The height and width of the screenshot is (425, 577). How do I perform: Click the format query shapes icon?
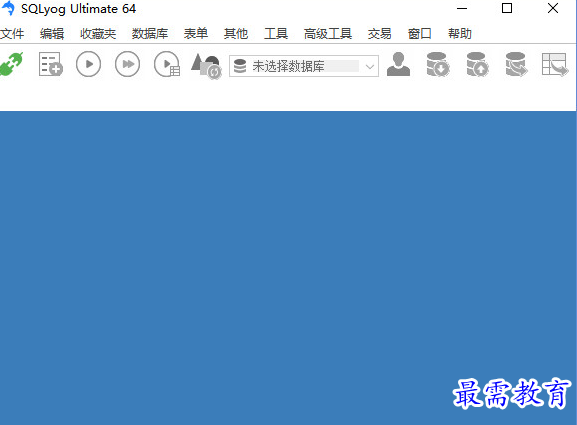click(206, 65)
